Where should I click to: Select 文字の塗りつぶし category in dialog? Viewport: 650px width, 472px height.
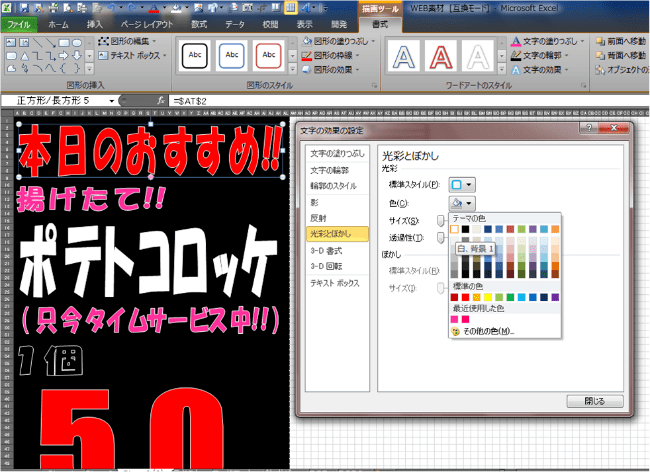[337, 153]
